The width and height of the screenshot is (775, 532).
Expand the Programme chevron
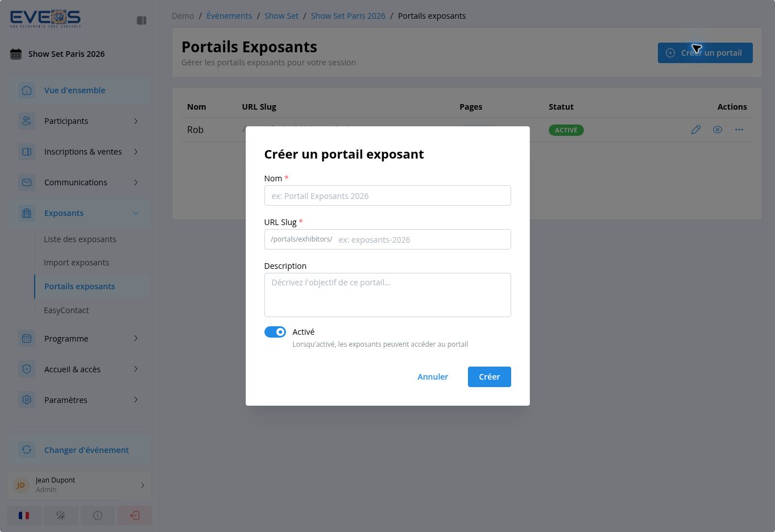pyautogui.click(x=136, y=339)
